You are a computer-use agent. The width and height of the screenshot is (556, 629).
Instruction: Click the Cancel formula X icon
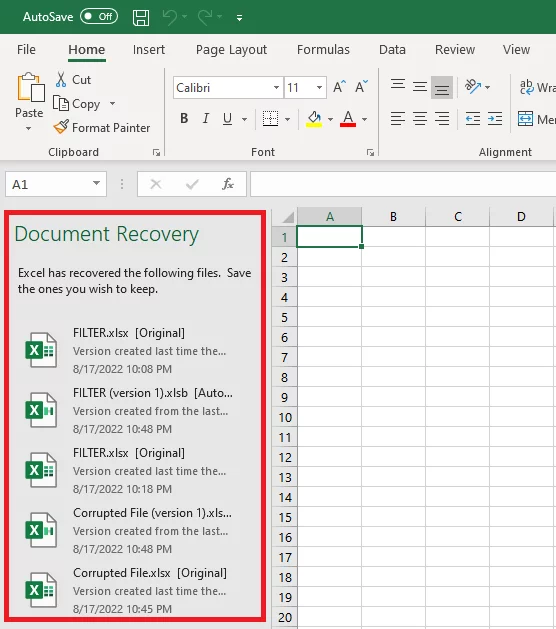(x=156, y=184)
